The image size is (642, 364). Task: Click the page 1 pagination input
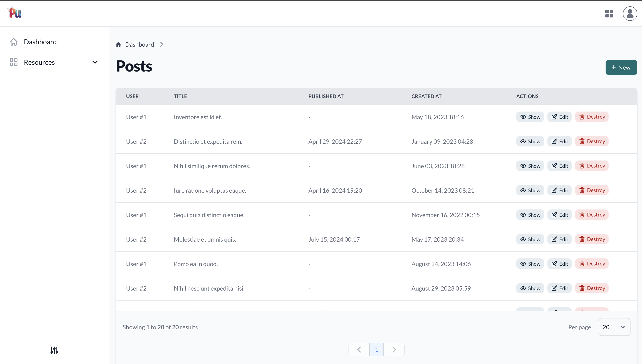coord(377,350)
